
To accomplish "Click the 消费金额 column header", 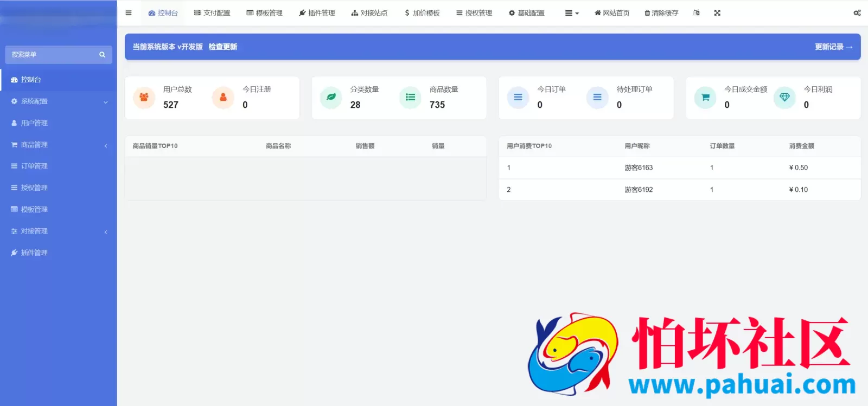I will [x=802, y=146].
